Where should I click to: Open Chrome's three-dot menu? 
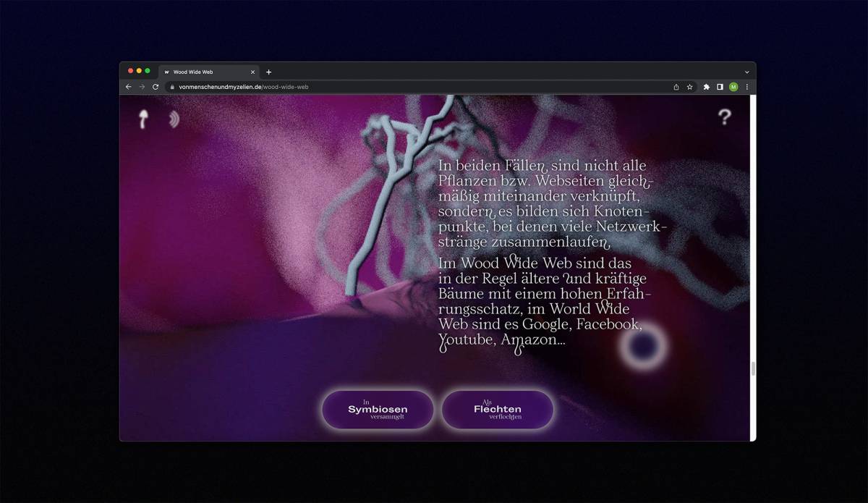click(x=747, y=87)
